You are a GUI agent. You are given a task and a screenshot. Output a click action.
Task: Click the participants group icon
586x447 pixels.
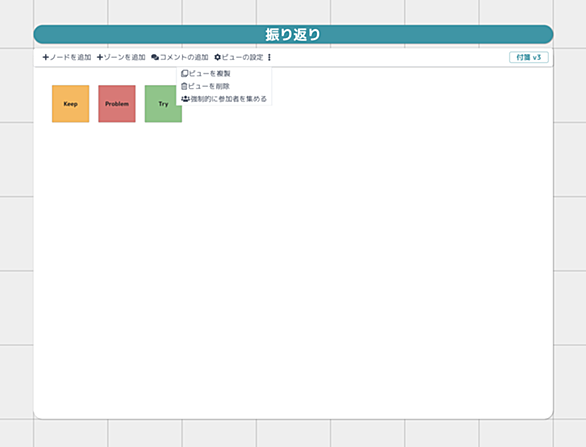[x=185, y=99]
